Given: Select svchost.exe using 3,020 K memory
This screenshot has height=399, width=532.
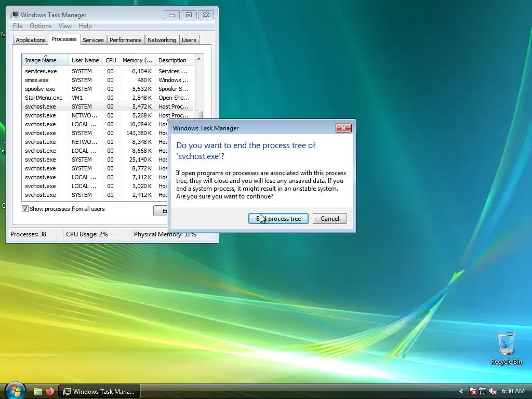Looking at the screenshot, I should click(95, 186).
